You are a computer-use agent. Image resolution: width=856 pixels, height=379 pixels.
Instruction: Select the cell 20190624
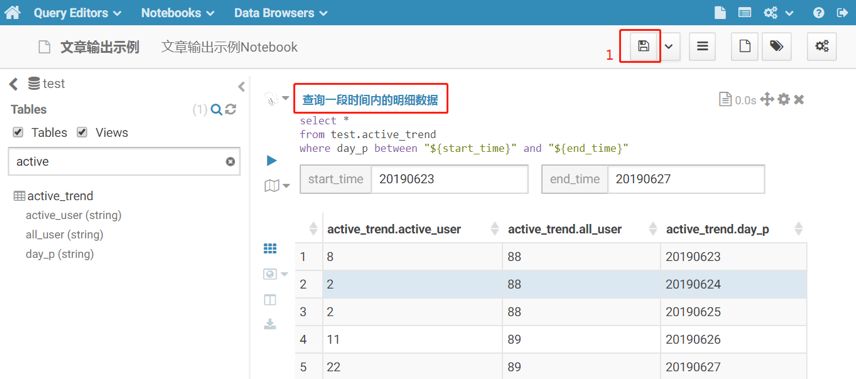tap(733, 285)
